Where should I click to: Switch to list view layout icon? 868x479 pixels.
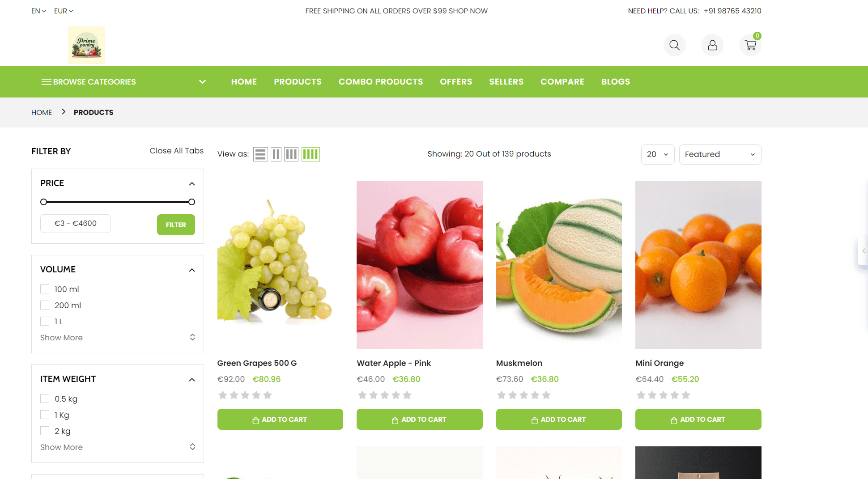tap(260, 154)
